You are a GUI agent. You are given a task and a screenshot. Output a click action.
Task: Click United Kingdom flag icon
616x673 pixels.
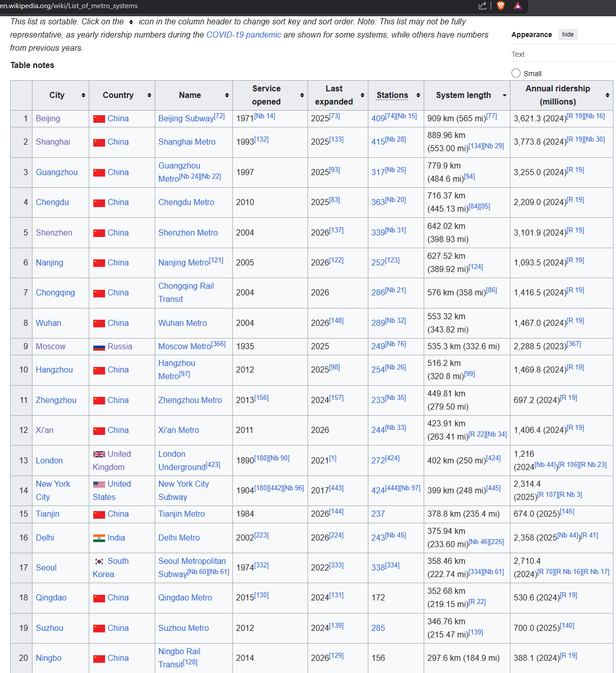coord(99,454)
